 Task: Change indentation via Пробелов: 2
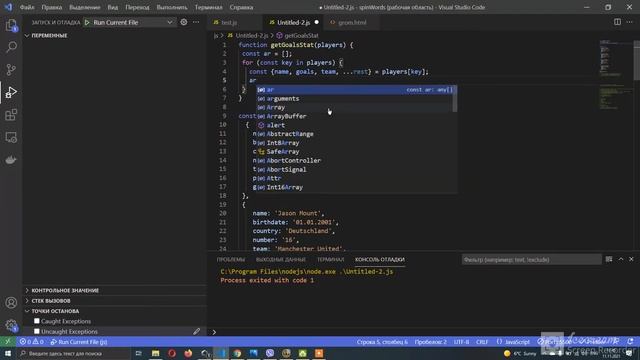click(430, 342)
